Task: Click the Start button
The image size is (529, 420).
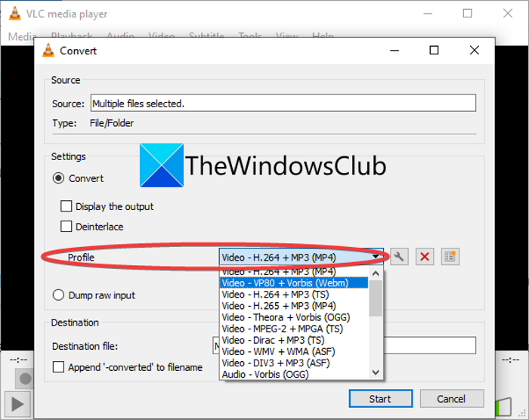Action: click(381, 399)
